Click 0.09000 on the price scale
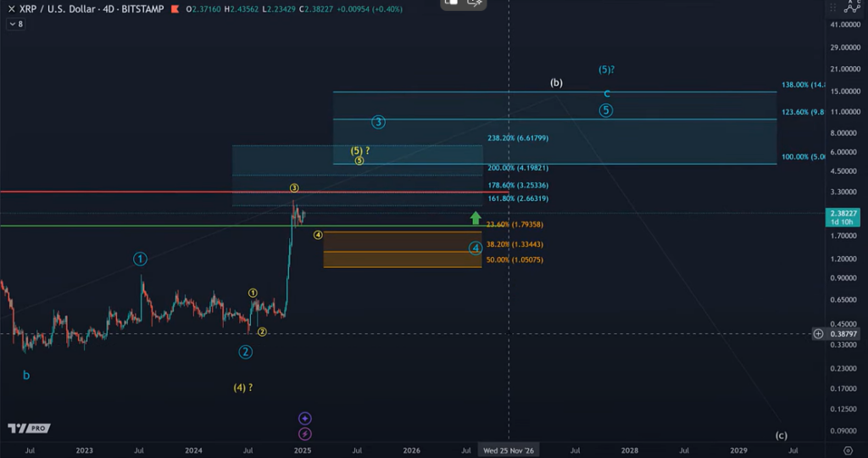This screenshot has height=458, width=868. pyautogui.click(x=845, y=430)
